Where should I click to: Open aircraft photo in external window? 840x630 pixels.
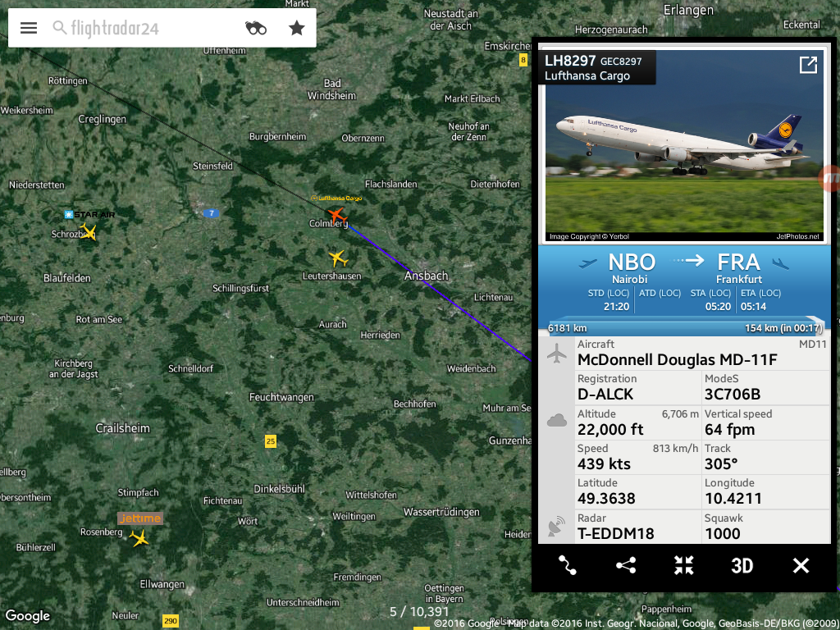coord(808,65)
